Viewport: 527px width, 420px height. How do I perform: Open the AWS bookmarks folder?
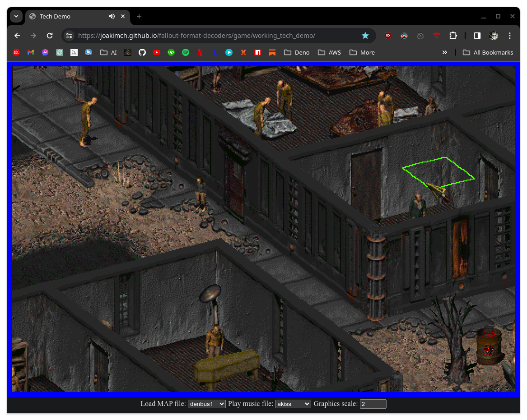(329, 52)
